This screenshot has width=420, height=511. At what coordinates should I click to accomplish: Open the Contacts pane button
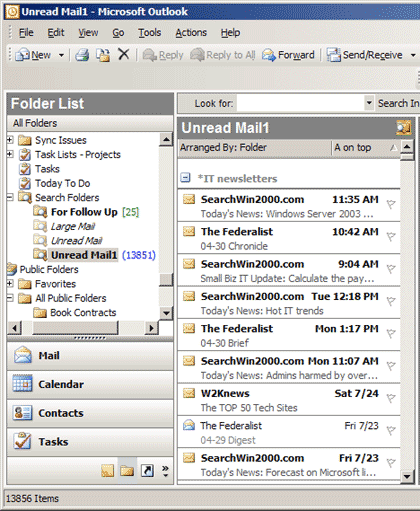(x=90, y=413)
